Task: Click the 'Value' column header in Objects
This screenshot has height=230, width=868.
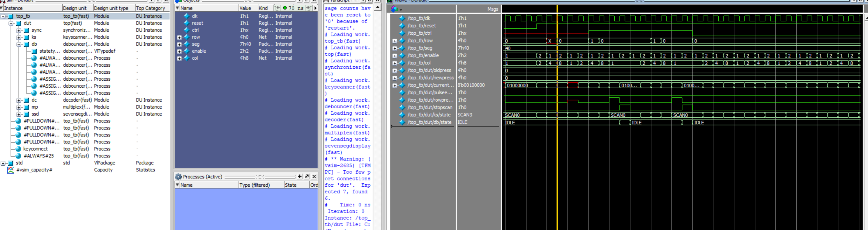Action: click(x=245, y=8)
